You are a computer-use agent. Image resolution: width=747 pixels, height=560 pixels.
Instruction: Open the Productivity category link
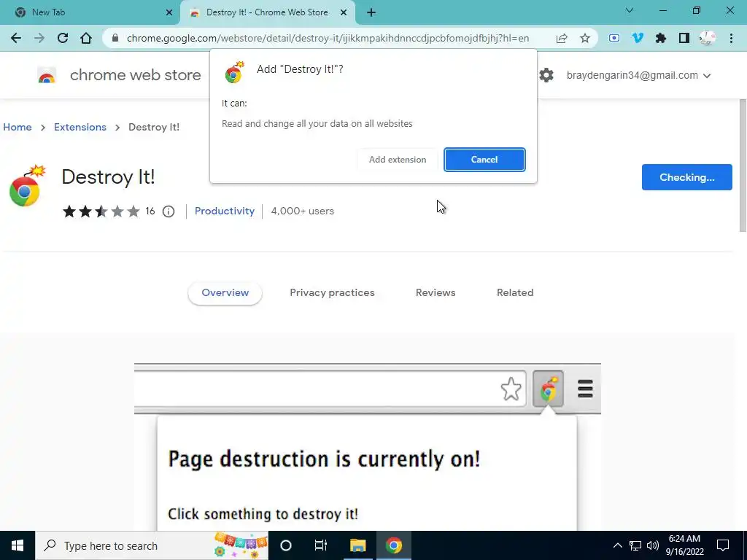pos(225,211)
